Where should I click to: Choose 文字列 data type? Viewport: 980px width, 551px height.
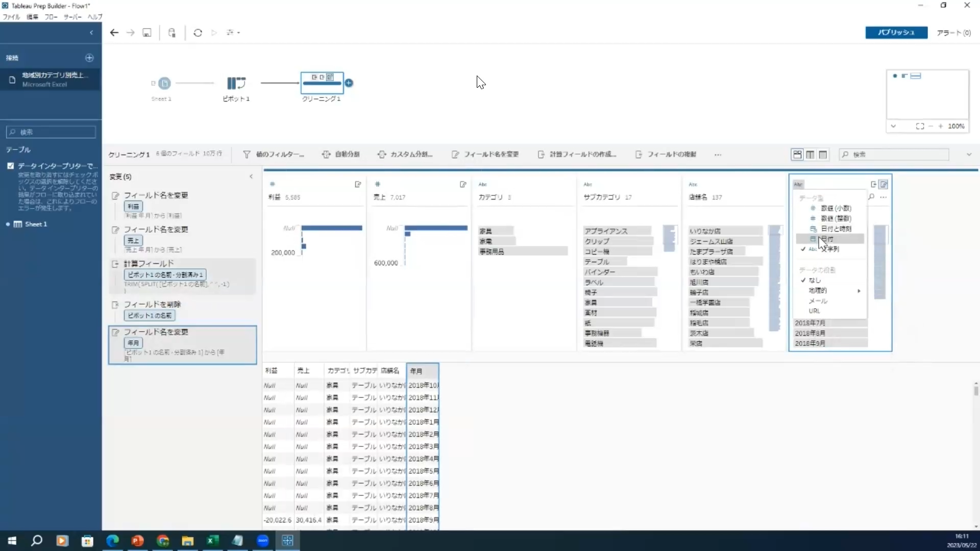click(830, 249)
